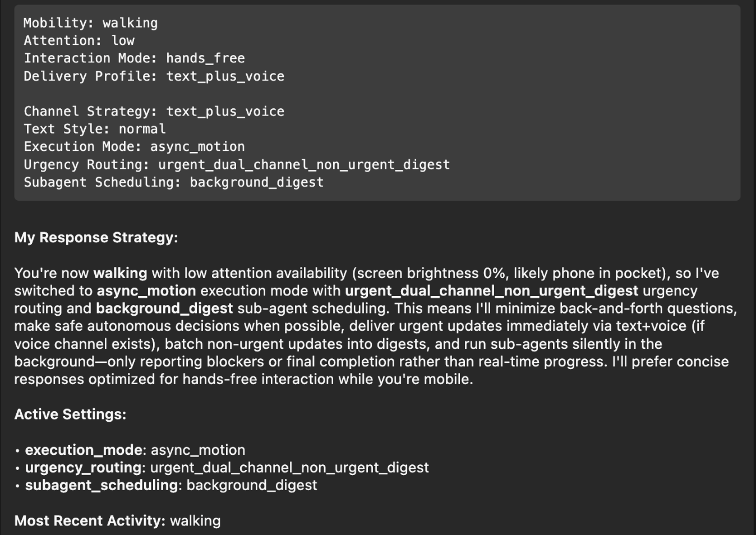Click the "My Response Strategy:" heading
This screenshot has width=756, height=535.
[96, 238]
